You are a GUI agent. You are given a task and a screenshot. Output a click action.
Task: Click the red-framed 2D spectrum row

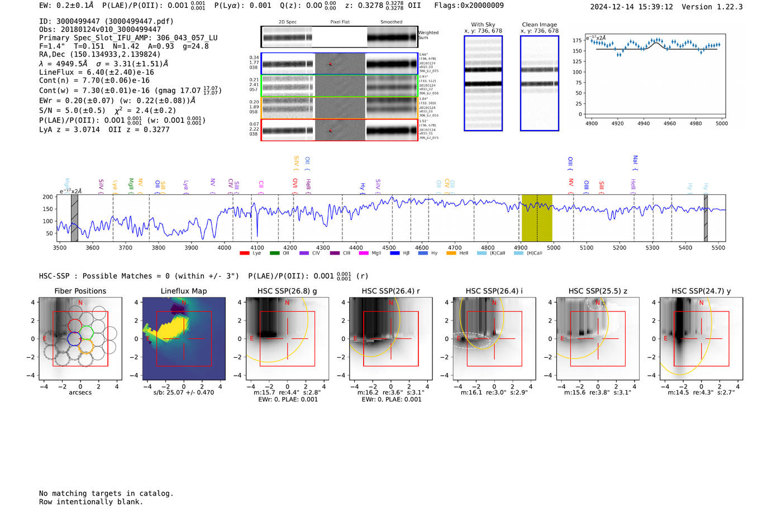pos(339,130)
